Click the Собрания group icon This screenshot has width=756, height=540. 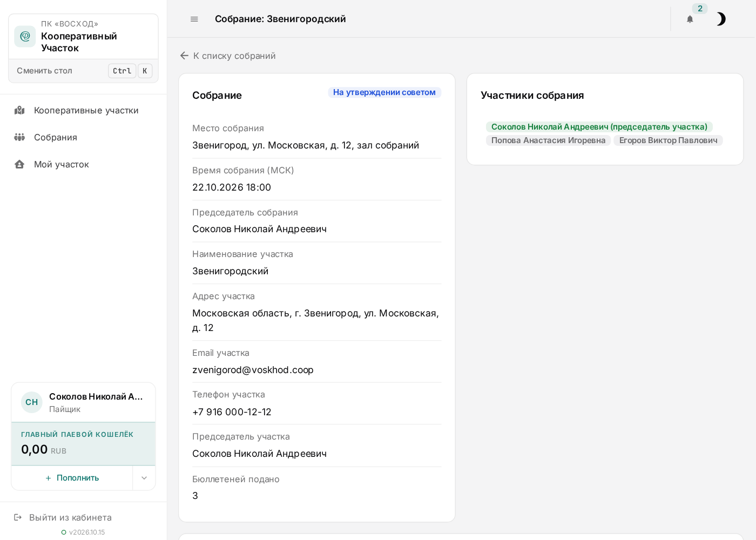pos(19,137)
